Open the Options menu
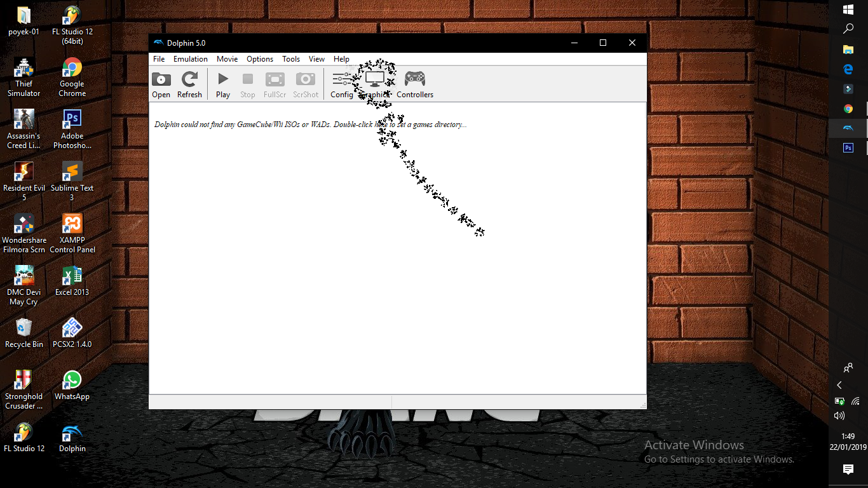This screenshot has height=488, width=868. [x=260, y=59]
